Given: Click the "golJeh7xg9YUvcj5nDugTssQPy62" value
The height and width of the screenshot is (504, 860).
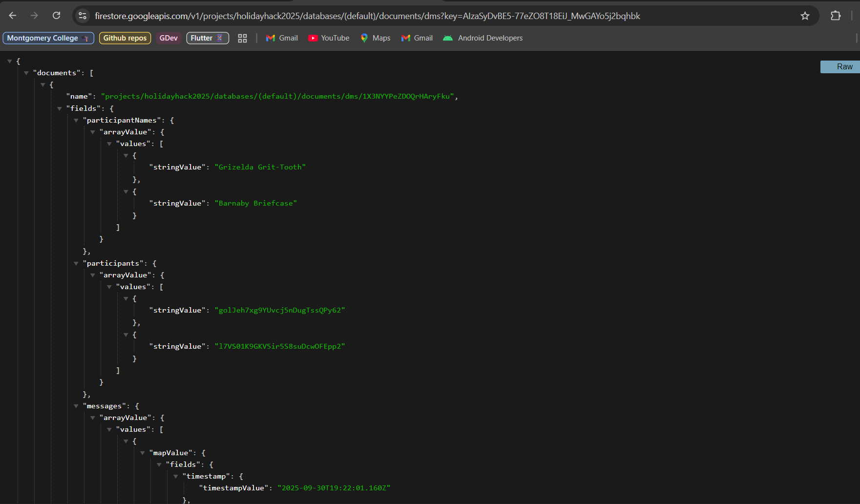Looking at the screenshot, I should click(x=280, y=310).
